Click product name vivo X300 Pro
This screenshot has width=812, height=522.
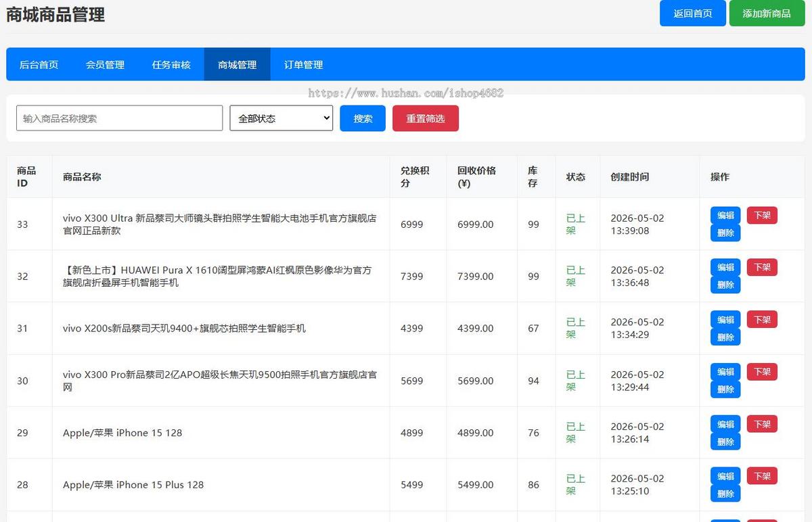[220, 381]
